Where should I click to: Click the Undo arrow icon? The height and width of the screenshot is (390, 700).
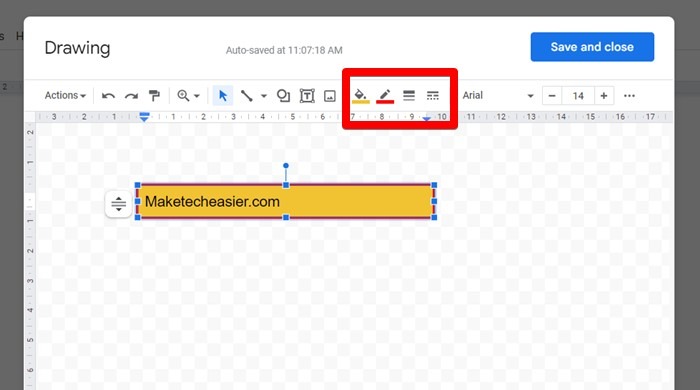click(x=108, y=95)
